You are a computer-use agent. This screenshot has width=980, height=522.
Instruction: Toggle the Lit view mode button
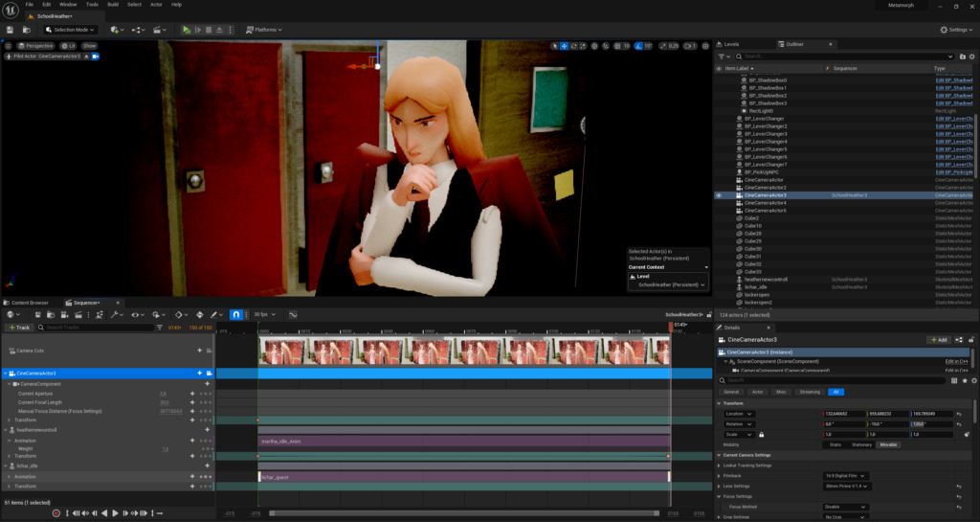tap(69, 46)
